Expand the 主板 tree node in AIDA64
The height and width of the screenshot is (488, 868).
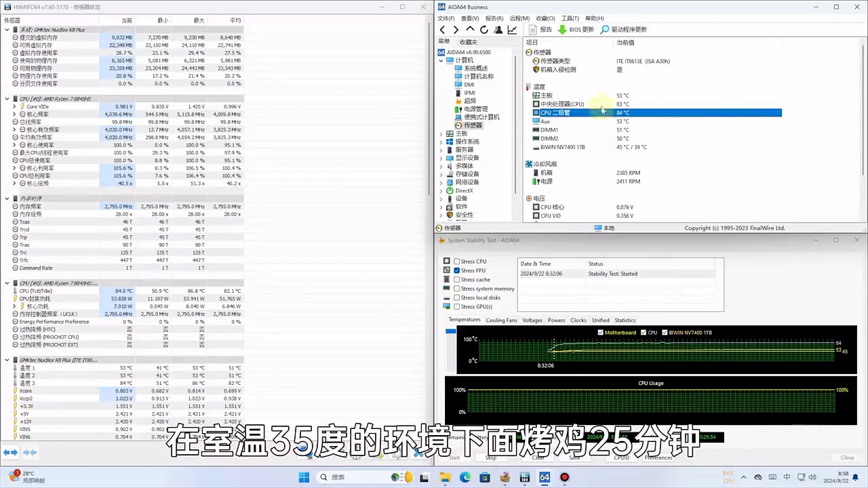coord(441,134)
